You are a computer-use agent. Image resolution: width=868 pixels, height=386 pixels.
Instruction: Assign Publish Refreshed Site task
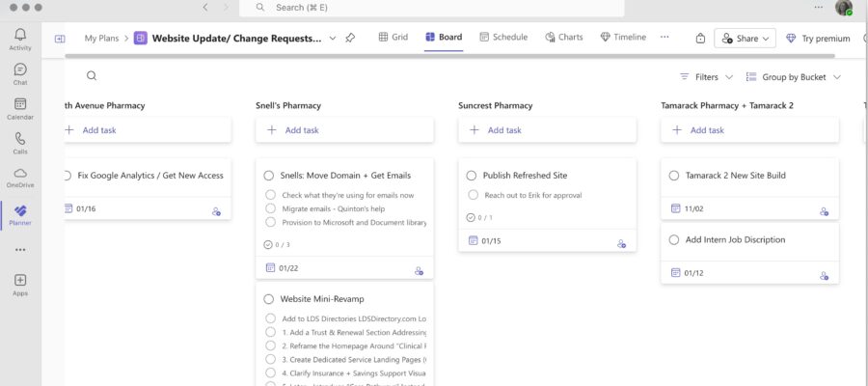[622, 243]
